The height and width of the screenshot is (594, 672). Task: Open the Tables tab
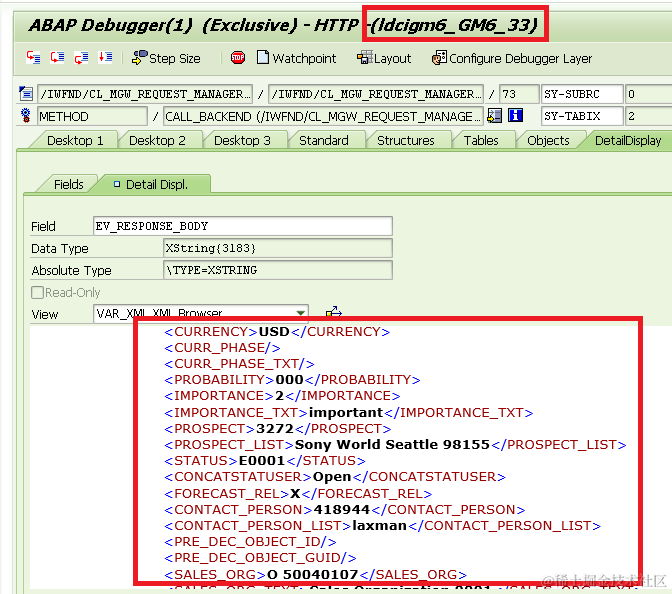point(481,141)
